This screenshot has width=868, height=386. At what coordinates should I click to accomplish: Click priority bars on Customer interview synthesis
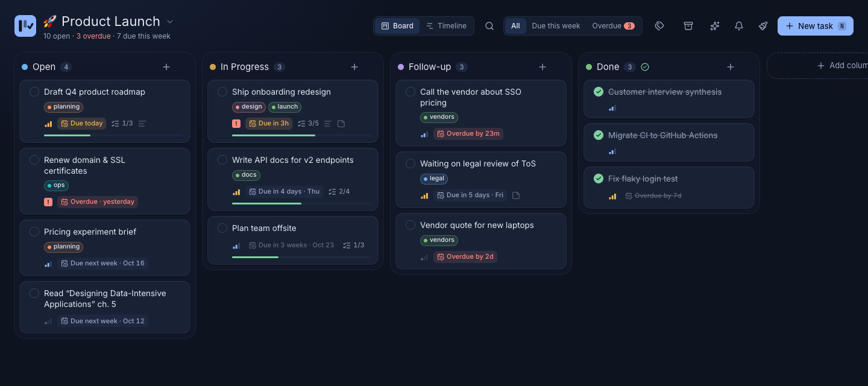click(612, 109)
